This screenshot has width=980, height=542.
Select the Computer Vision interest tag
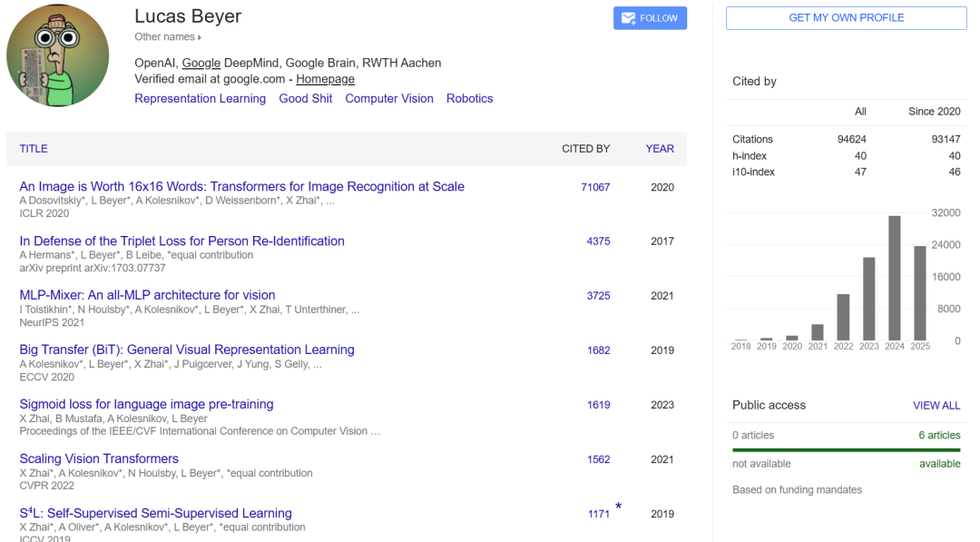pyautogui.click(x=388, y=98)
